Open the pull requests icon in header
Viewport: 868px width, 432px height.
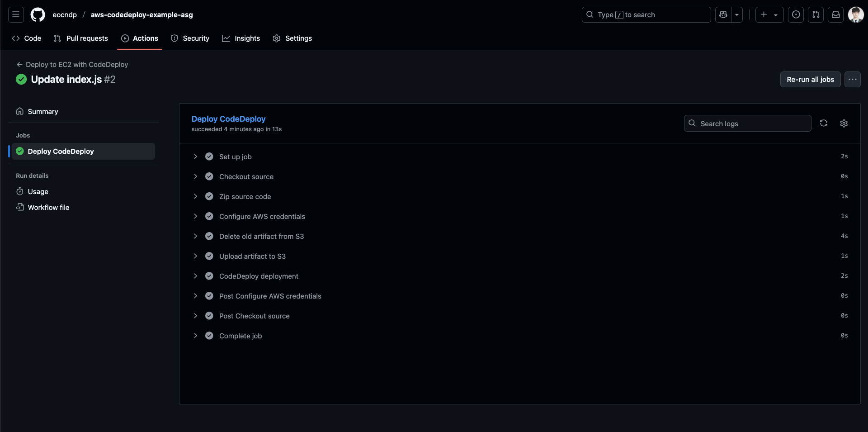(816, 14)
